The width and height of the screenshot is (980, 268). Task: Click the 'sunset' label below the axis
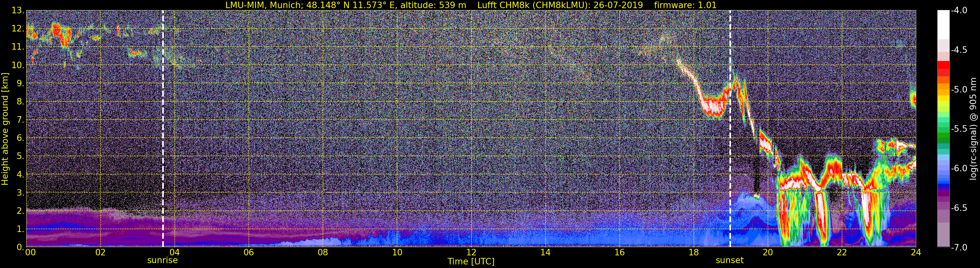tap(730, 261)
